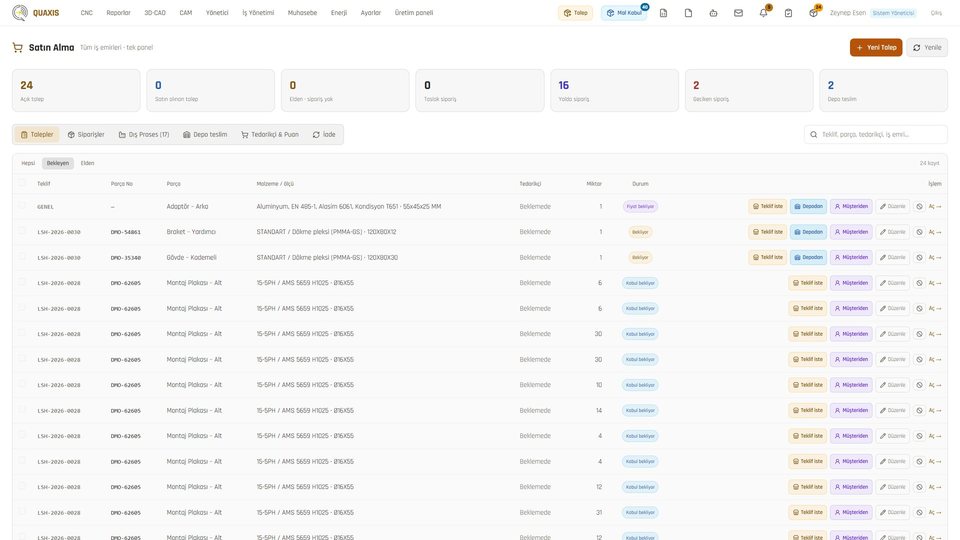Open the blank page icon in header
The width and height of the screenshot is (960, 540).
[688, 13]
